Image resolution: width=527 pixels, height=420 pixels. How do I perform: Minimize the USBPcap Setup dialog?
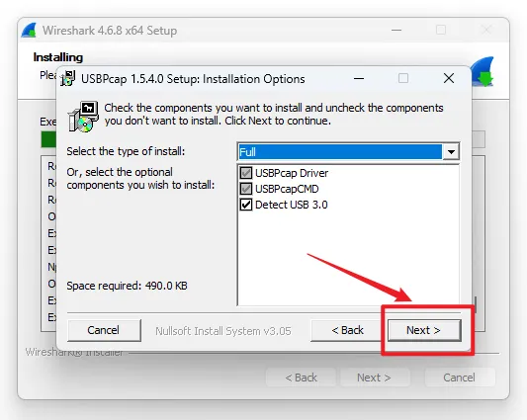click(x=359, y=79)
